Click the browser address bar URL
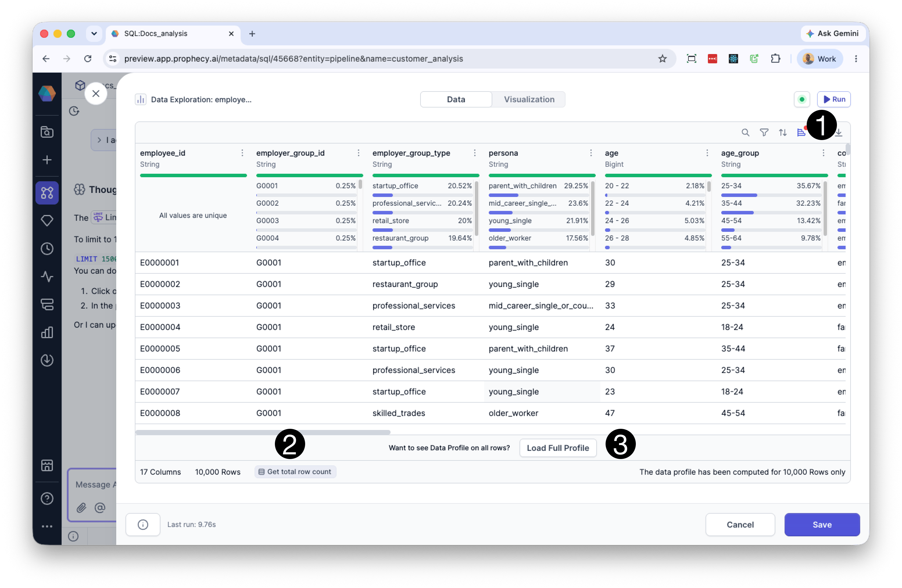 [x=294, y=59]
